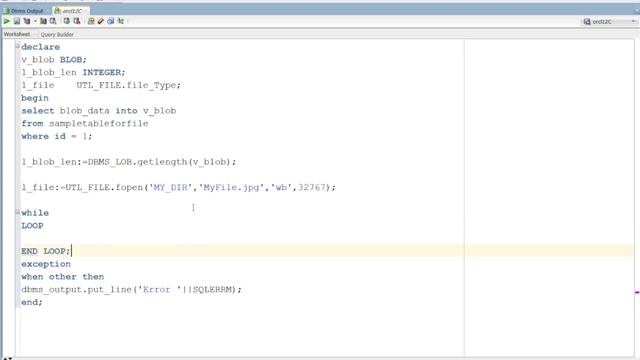
Task: Switch to the Dbms Output tab
Action: point(24,11)
